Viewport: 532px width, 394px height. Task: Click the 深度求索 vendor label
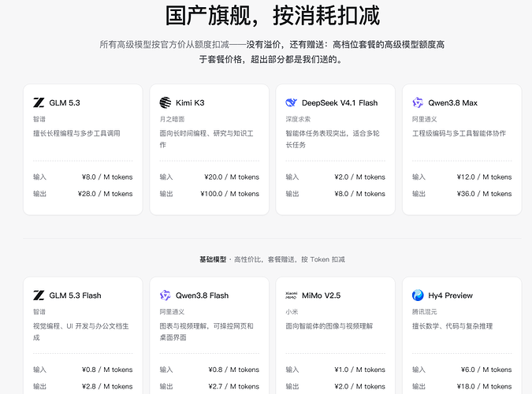point(298,119)
